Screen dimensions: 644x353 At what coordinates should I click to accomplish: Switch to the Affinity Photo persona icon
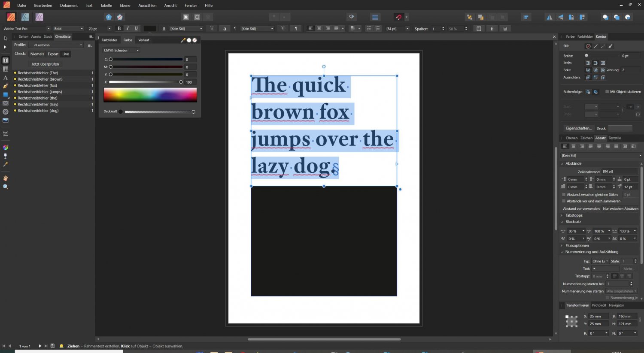(39, 17)
